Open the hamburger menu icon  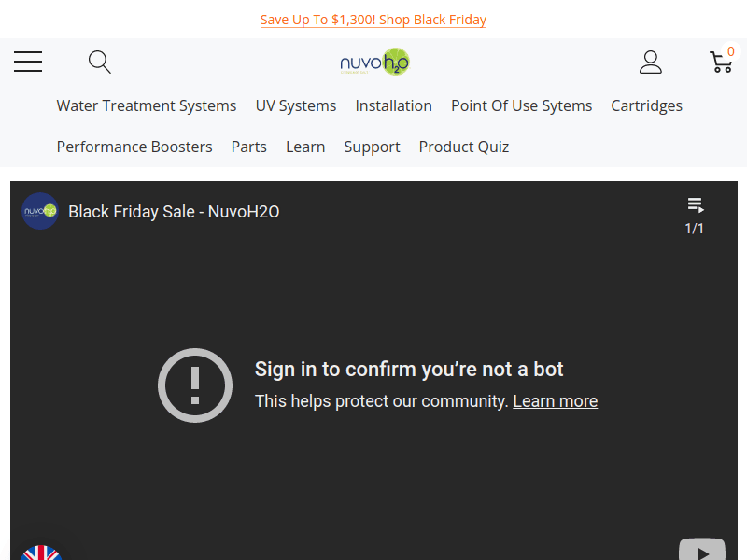click(x=28, y=63)
